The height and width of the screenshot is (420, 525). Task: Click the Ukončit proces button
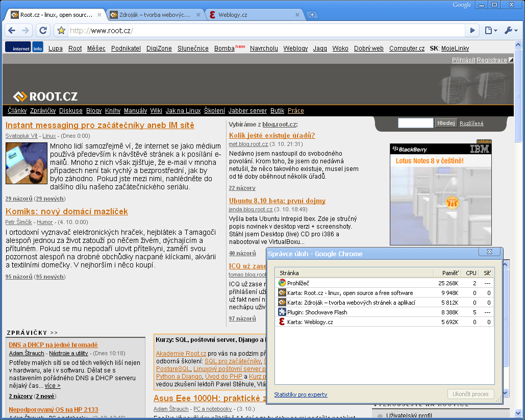(470, 394)
